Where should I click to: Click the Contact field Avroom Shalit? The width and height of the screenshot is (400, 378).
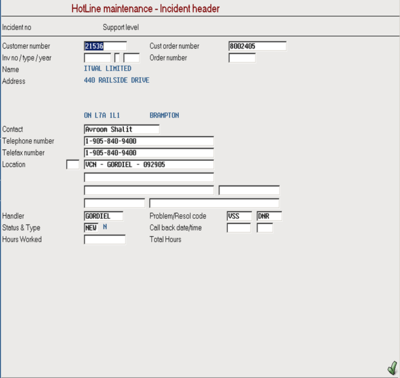pos(121,129)
